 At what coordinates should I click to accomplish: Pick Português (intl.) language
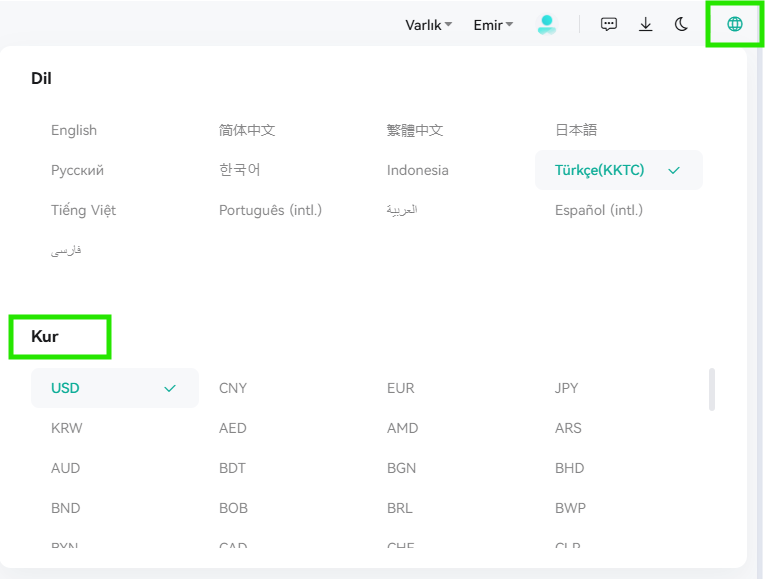coord(270,210)
